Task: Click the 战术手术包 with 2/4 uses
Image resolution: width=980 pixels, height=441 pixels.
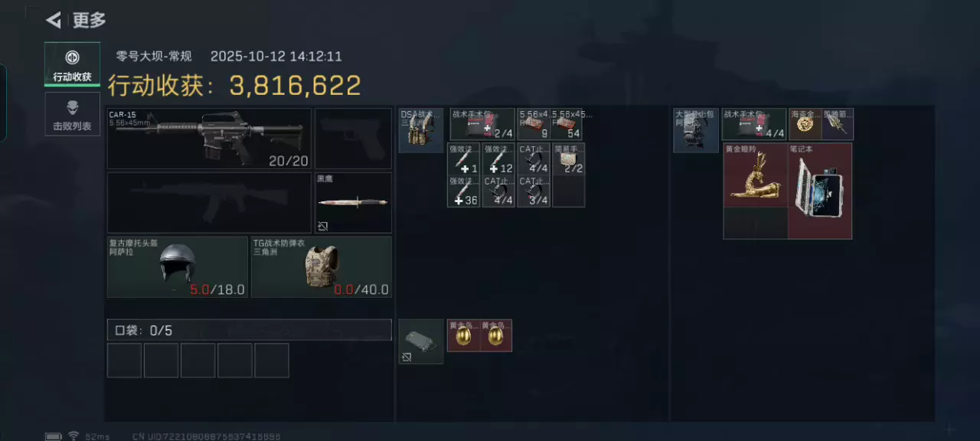Action: [482, 124]
